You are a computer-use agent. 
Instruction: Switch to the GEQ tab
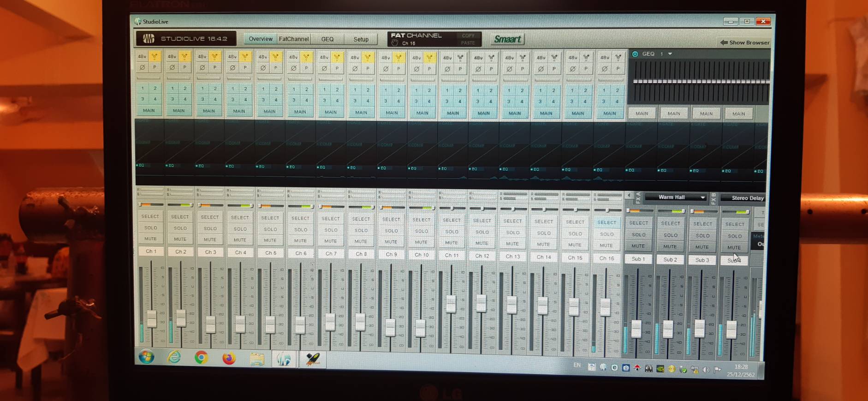327,39
